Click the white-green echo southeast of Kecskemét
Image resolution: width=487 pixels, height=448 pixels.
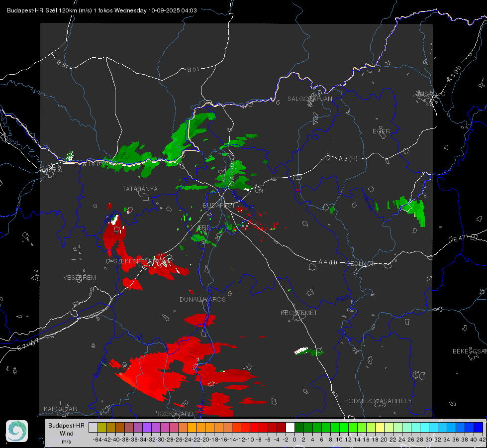coord(309,351)
